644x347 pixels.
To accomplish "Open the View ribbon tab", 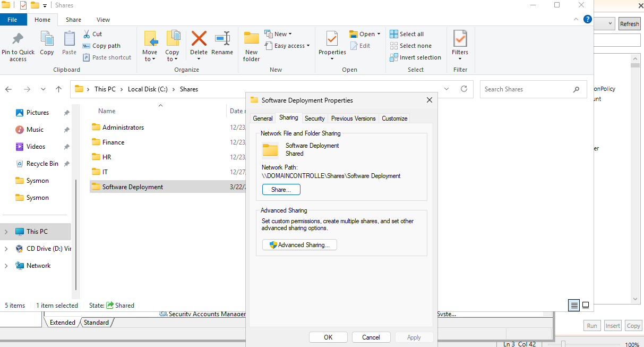I will point(103,20).
